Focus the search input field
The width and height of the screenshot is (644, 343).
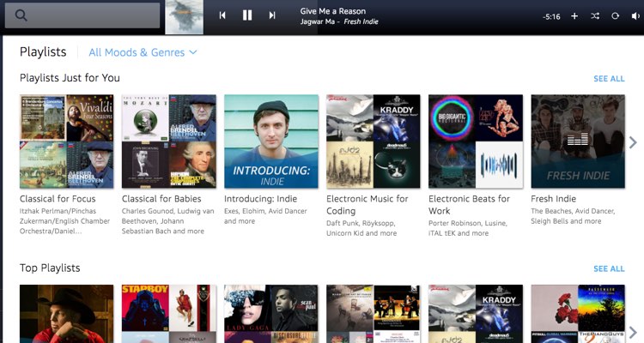pyautogui.click(x=82, y=15)
